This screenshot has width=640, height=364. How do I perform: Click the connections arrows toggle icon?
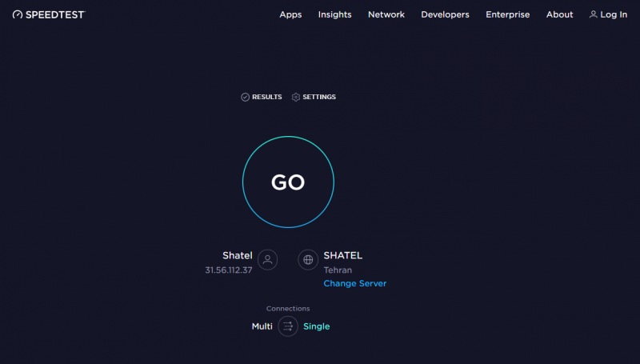click(288, 326)
